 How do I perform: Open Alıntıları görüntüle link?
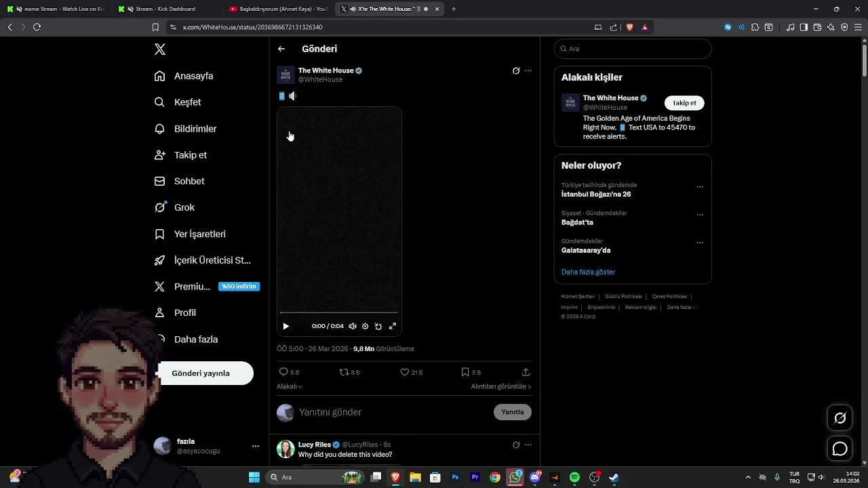[501, 386]
